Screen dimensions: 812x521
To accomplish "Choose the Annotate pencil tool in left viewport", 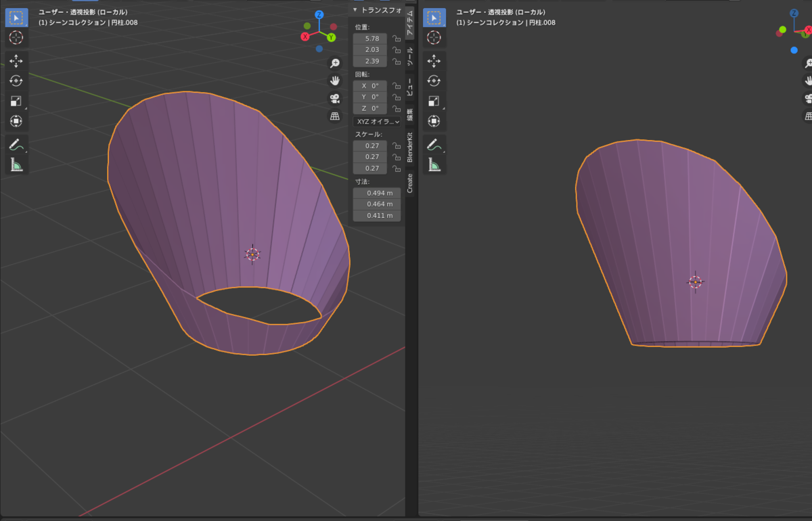I will point(17,144).
